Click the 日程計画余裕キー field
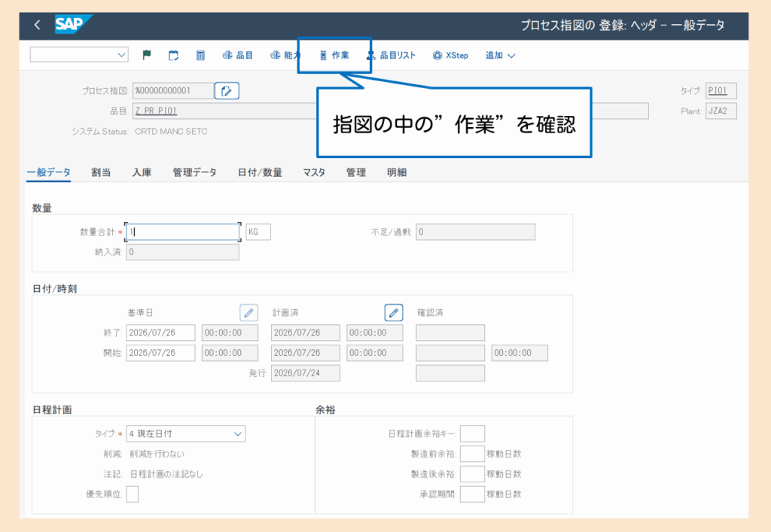This screenshot has width=771, height=532. (472, 433)
